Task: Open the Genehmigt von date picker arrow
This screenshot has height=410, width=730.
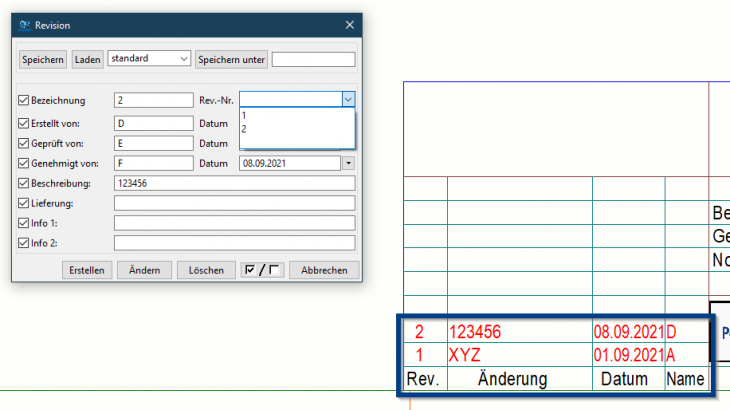Action: (348, 163)
